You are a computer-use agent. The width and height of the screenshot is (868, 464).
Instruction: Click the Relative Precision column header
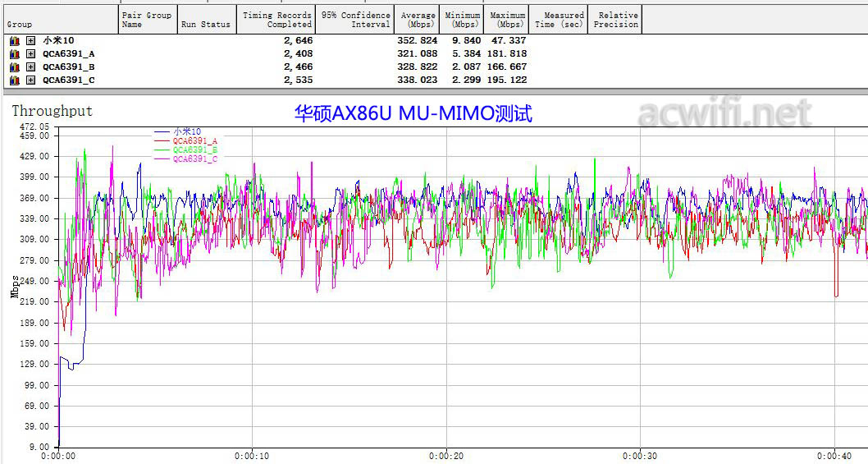point(614,20)
